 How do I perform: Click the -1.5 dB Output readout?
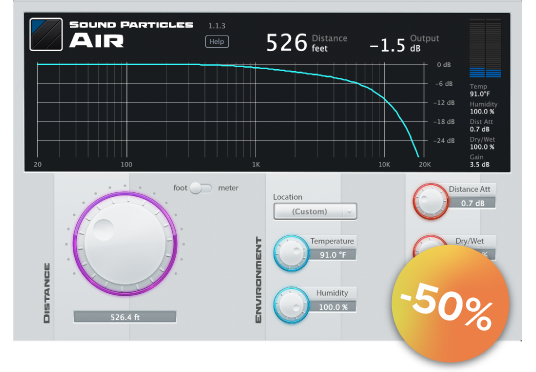tap(404, 44)
